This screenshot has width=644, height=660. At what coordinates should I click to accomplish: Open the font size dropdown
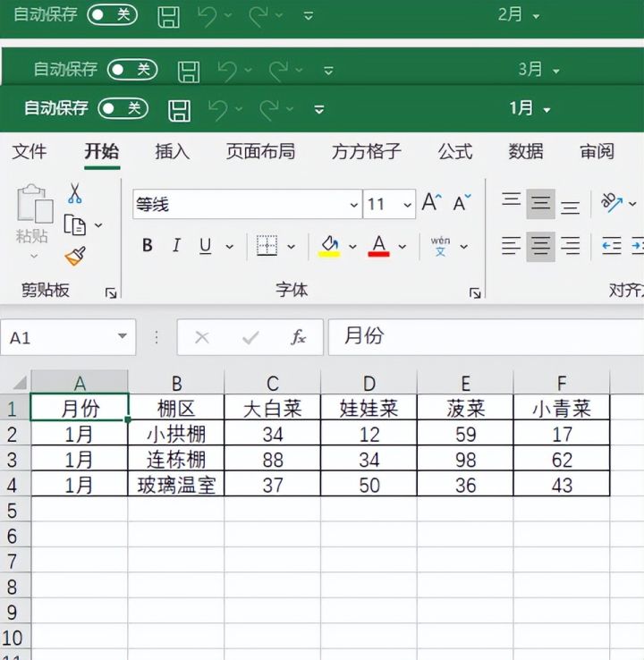407,205
